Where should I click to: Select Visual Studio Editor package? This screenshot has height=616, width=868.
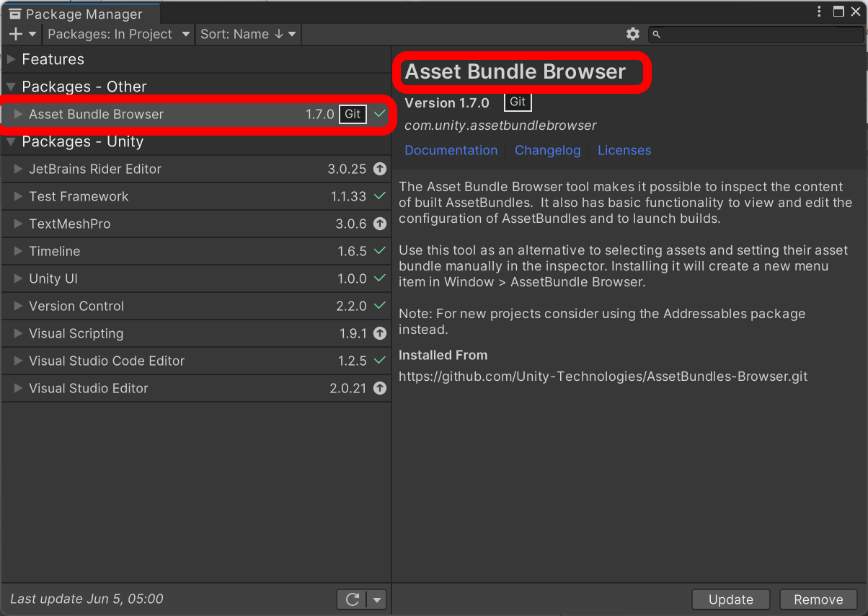(196, 388)
